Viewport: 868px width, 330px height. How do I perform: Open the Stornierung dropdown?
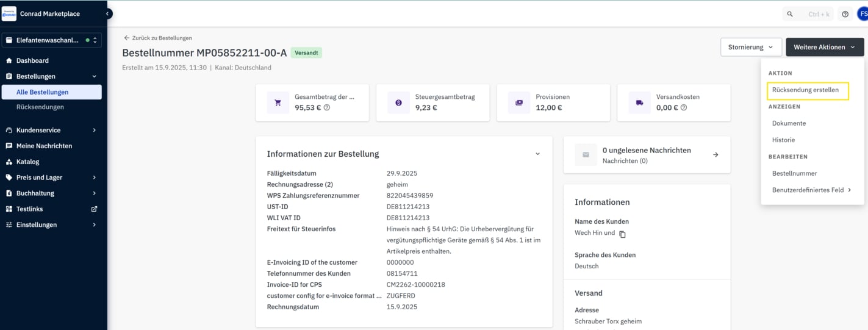pyautogui.click(x=751, y=47)
